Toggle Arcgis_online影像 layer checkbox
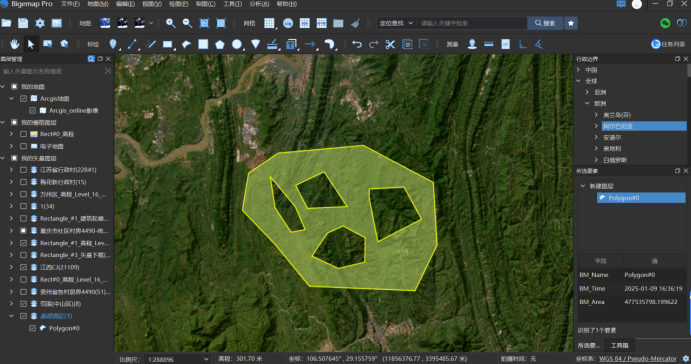The width and height of the screenshot is (691, 364). 33,111
